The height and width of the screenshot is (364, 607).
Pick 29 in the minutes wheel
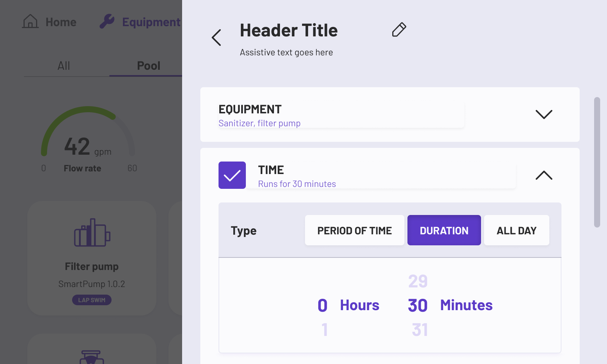418,281
